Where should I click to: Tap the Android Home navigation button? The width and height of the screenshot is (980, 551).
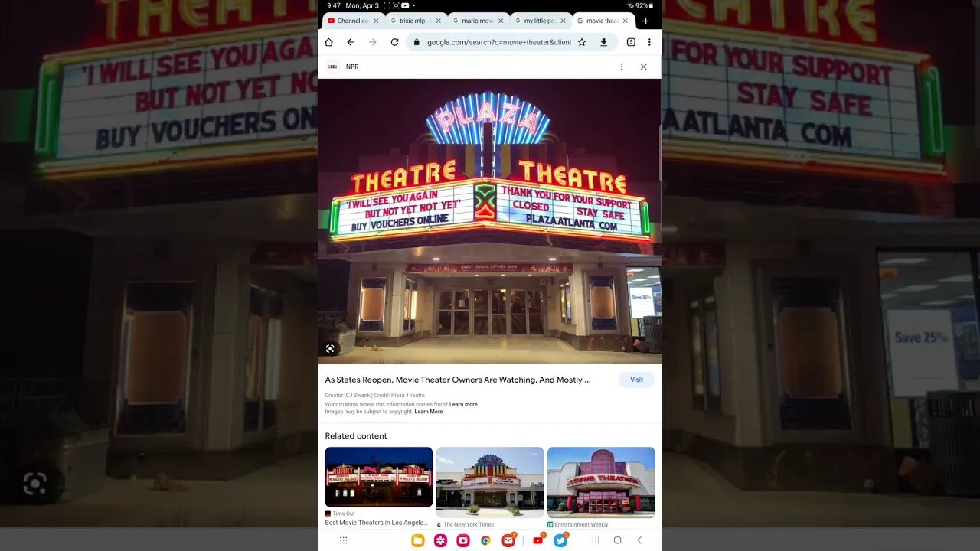pyautogui.click(x=617, y=540)
